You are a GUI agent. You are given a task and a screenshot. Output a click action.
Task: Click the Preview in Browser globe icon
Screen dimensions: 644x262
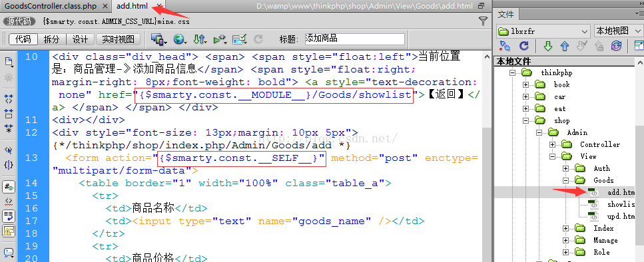click(x=180, y=39)
